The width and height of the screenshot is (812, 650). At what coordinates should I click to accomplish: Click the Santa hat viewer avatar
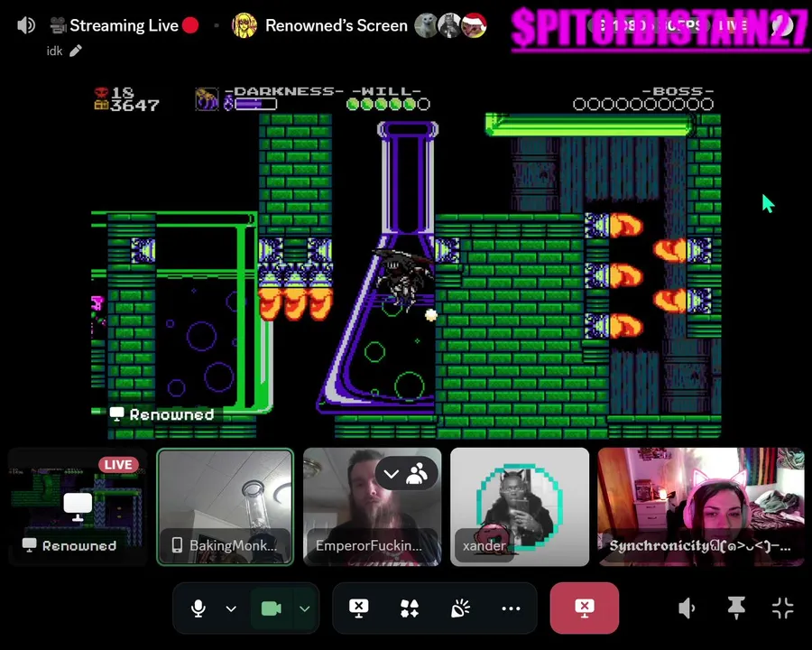[x=474, y=25]
